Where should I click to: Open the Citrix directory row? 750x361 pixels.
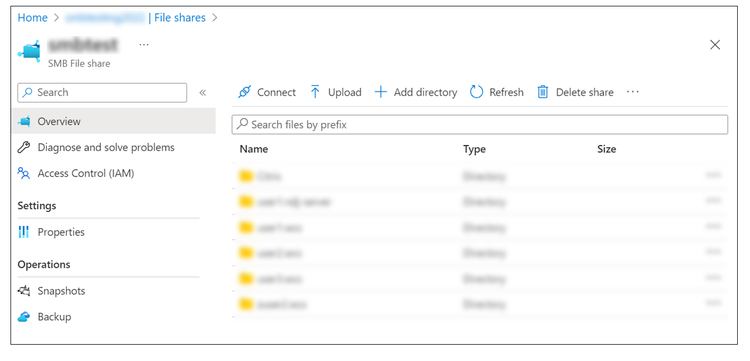[x=480, y=176]
